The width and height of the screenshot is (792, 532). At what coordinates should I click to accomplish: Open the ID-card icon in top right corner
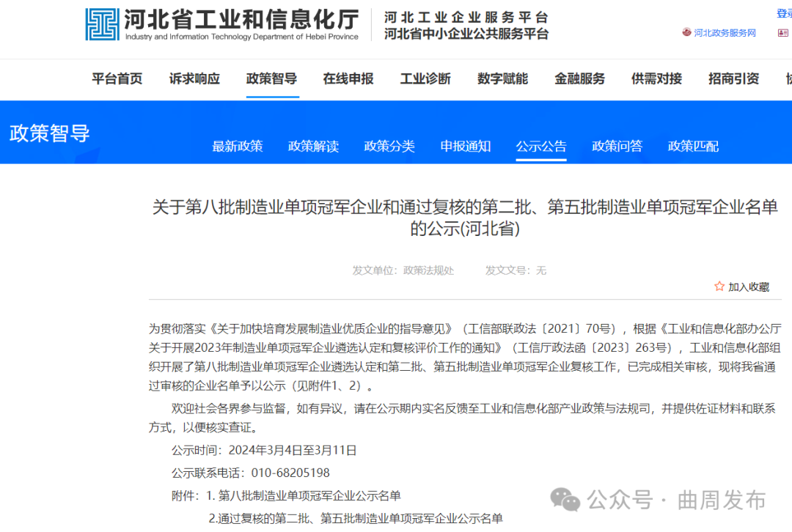(x=783, y=34)
